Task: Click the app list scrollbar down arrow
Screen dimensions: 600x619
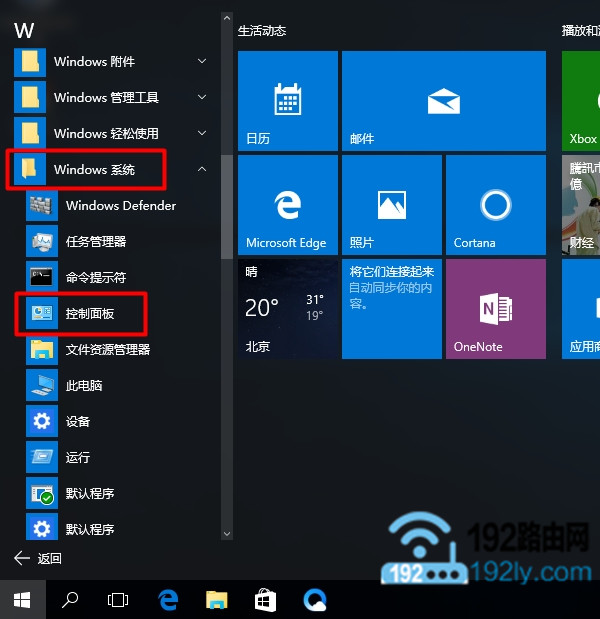Action: click(226, 534)
